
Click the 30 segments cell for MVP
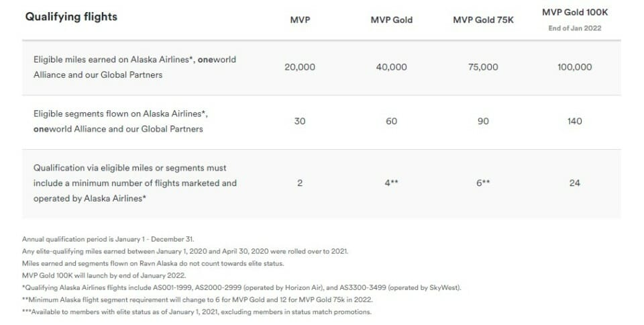coord(300,122)
